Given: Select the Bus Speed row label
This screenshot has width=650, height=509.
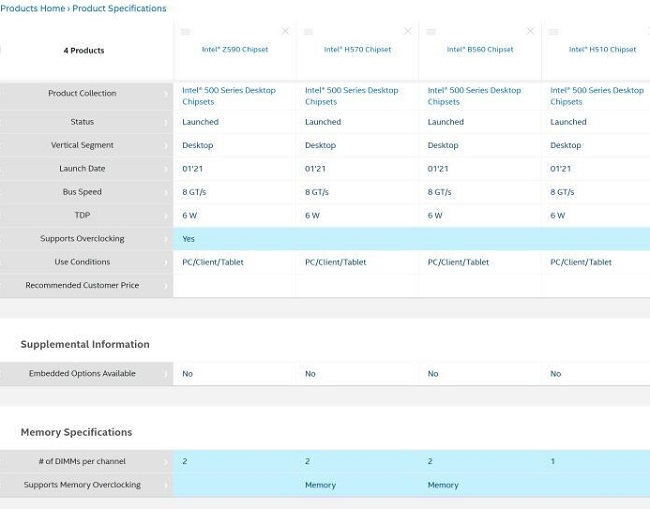Looking at the screenshot, I should pos(82,192).
